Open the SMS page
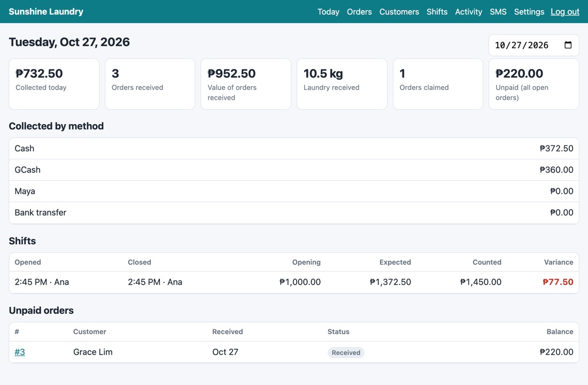Screen dimensions: 588x385 pyautogui.click(x=498, y=12)
